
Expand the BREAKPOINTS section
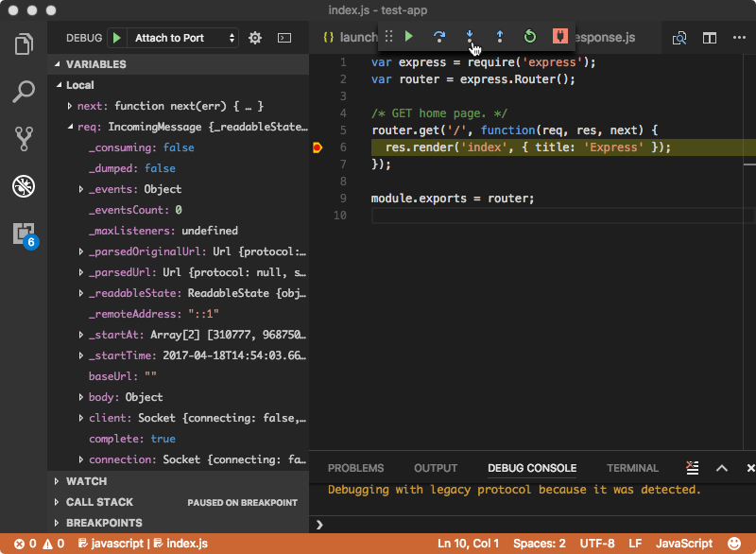(x=178, y=523)
